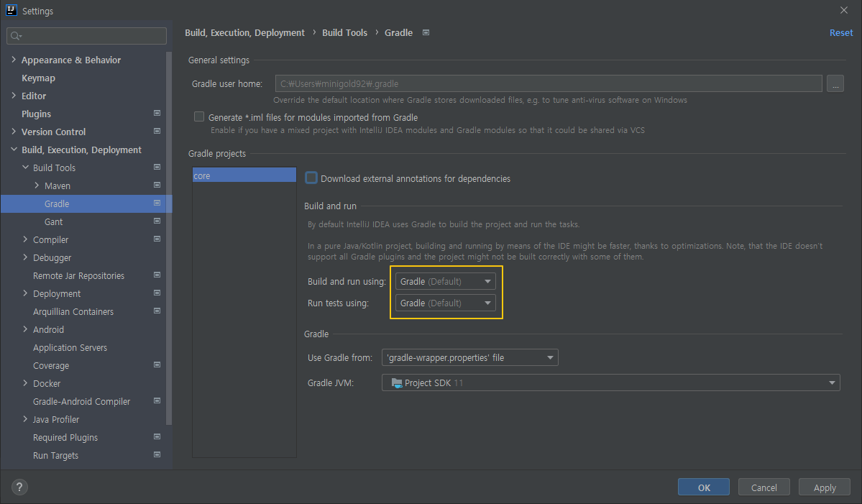Open the Run tests using dropdown
This screenshot has width=862, height=504.
click(x=445, y=303)
